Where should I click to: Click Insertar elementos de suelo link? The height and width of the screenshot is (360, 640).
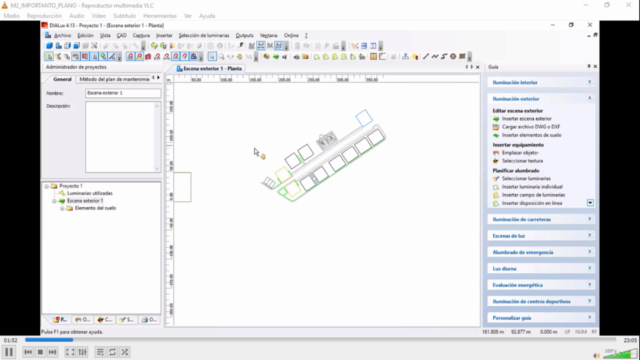click(x=531, y=135)
